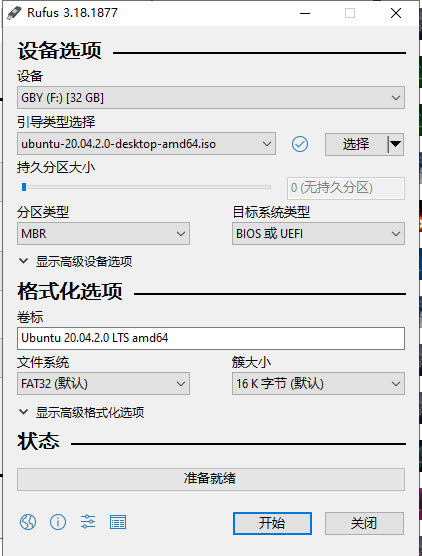422x556 pixels.
Task: Open the log window icon
Action: point(118,522)
